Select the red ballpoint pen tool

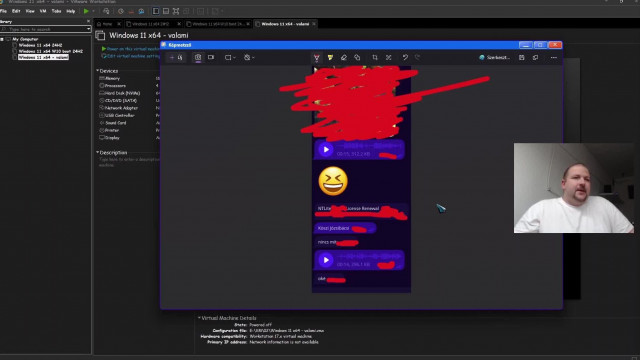(316, 58)
